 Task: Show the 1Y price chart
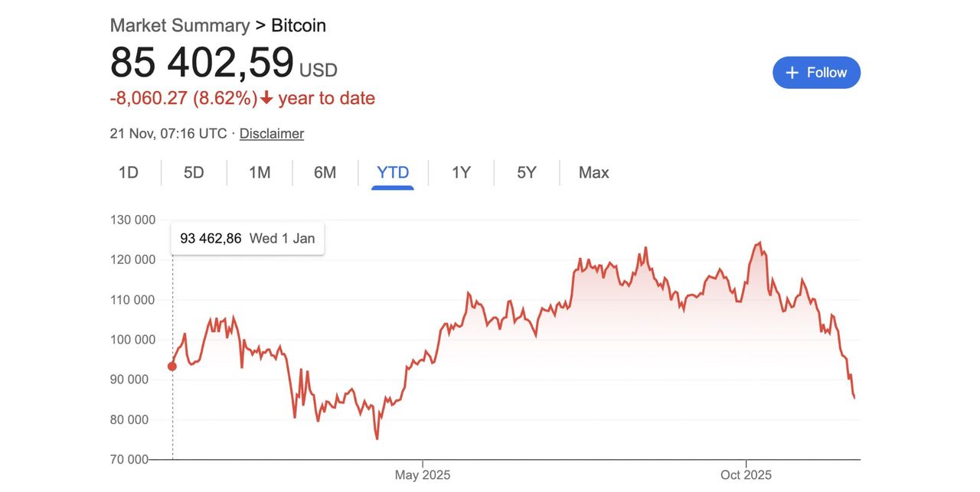[x=461, y=172]
